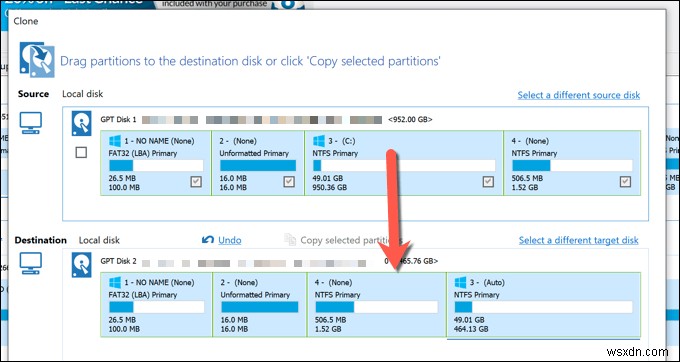Click the 'GPT Disk 2' label

tap(118, 261)
